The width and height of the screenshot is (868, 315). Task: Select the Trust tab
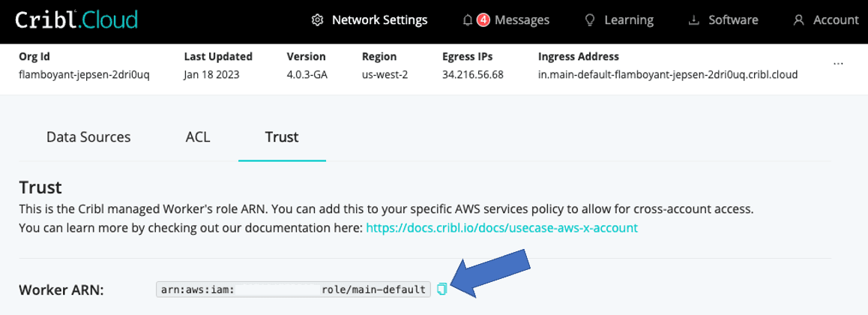click(x=282, y=136)
